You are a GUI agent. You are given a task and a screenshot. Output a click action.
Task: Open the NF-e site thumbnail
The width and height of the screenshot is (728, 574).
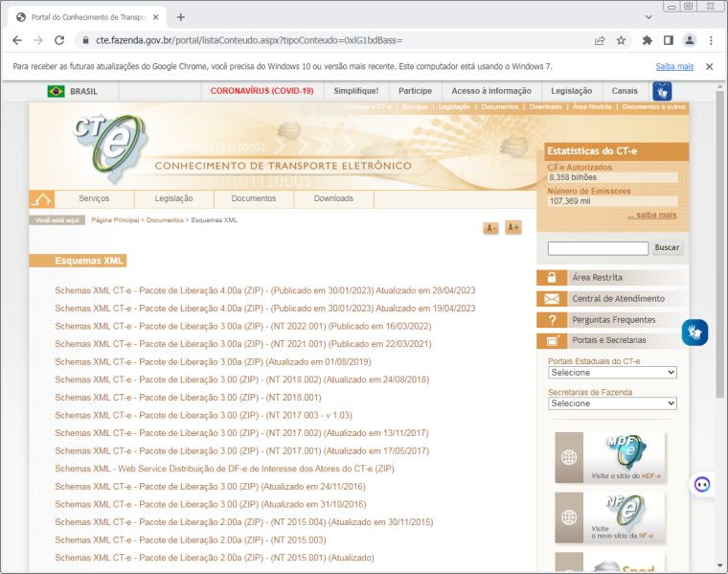(609, 517)
